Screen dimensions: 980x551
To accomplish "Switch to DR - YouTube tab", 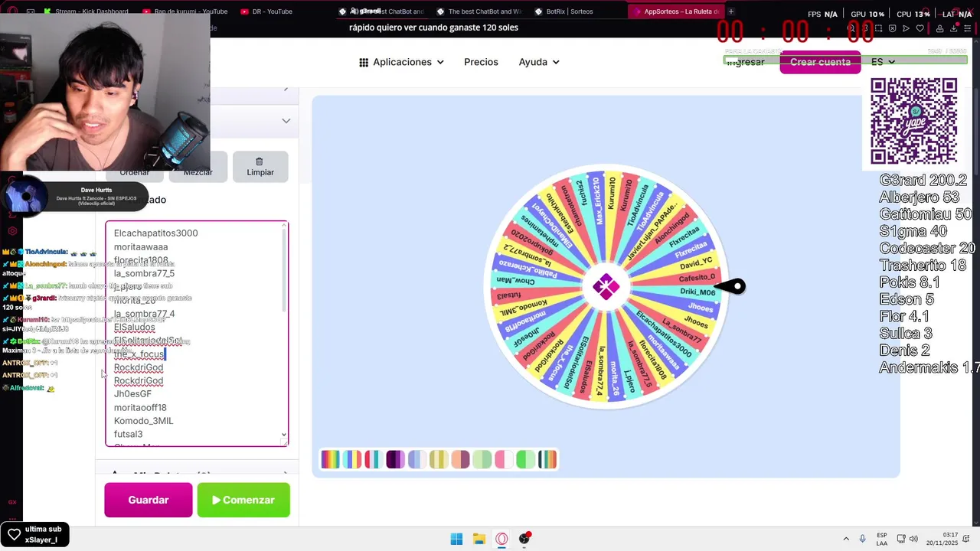I will pos(266,11).
